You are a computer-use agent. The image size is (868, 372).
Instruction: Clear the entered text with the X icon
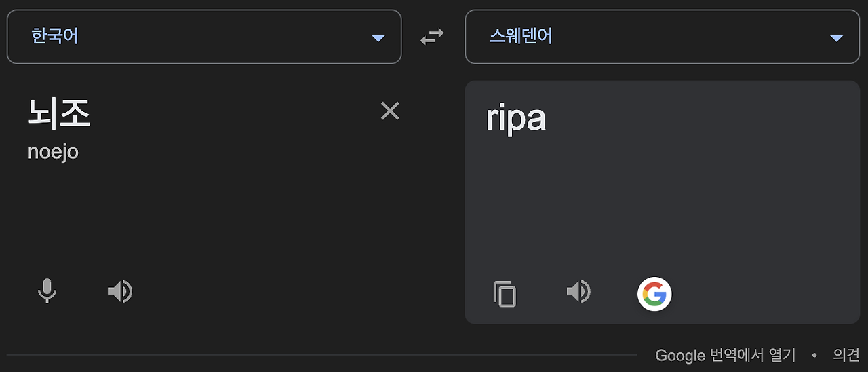coord(390,111)
